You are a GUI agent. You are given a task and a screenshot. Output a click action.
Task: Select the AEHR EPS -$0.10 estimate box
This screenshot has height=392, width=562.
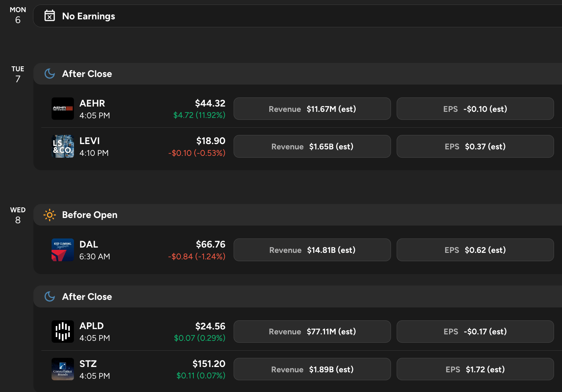pyautogui.click(x=475, y=109)
